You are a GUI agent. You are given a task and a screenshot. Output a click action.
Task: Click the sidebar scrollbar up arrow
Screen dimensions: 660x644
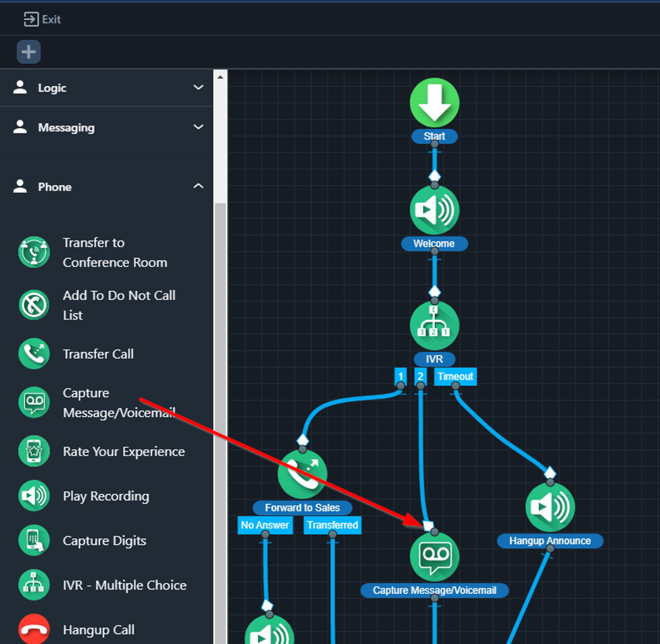point(220,77)
